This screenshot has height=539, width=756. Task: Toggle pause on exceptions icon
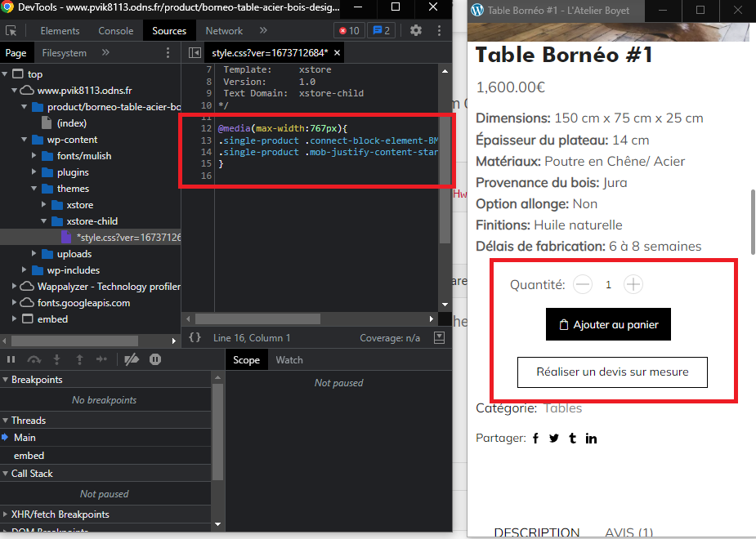(155, 359)
